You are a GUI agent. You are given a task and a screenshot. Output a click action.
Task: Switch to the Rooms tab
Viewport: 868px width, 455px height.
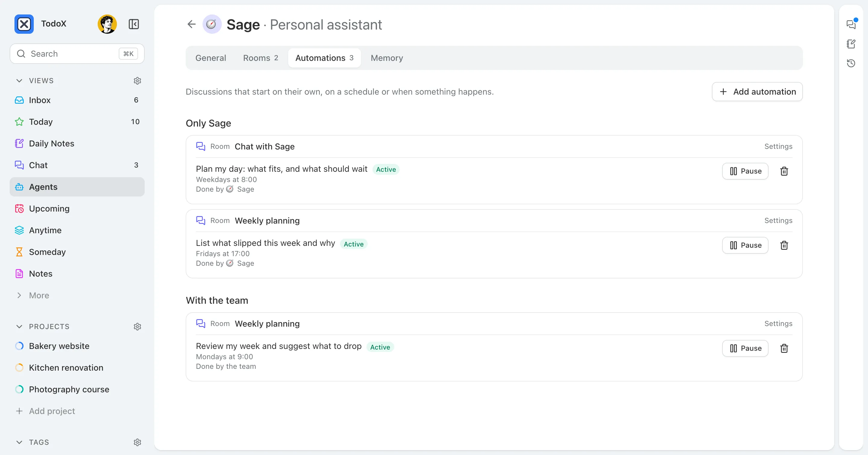261,58
